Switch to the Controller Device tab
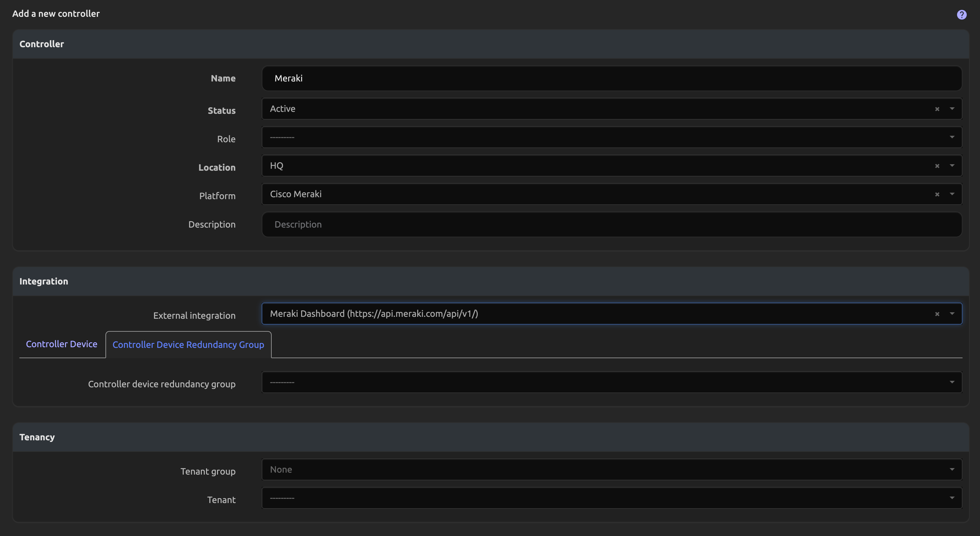Screen dimensions: 980x536 [62, 344]
